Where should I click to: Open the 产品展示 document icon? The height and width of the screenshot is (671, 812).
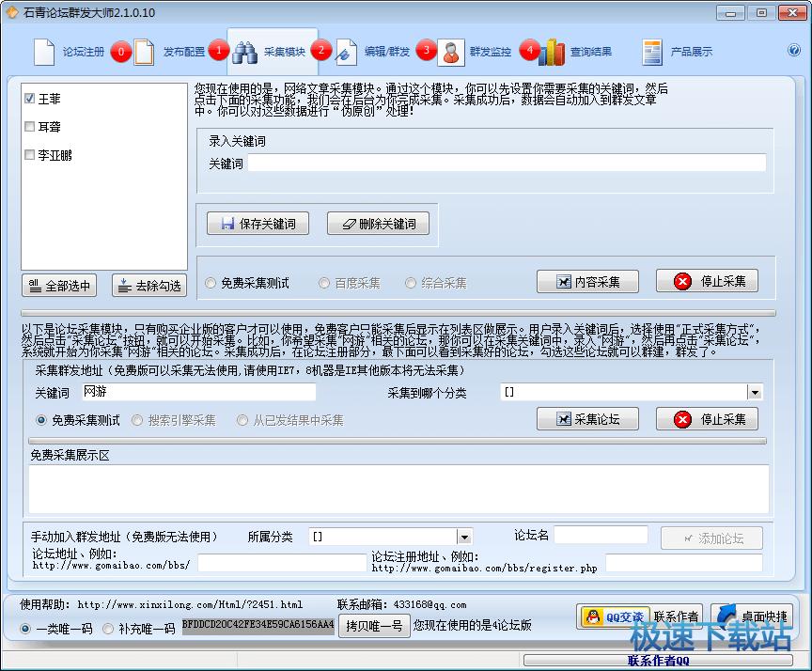[653, 52]
